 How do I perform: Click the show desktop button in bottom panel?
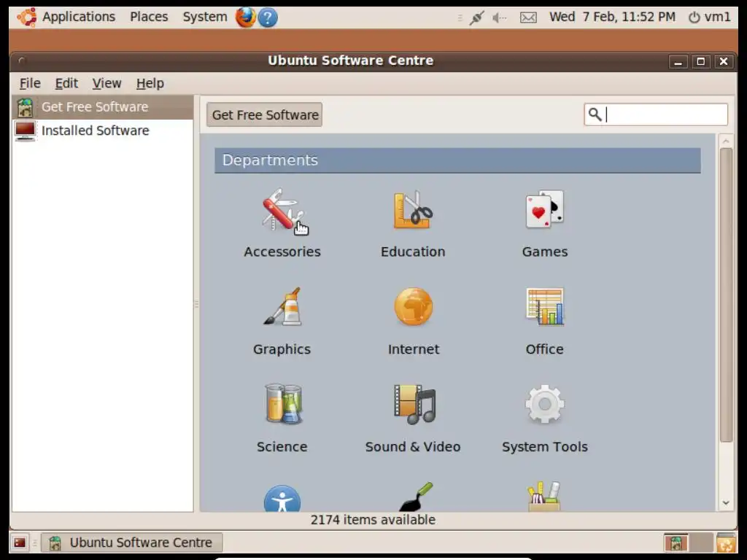pos(20,542)
